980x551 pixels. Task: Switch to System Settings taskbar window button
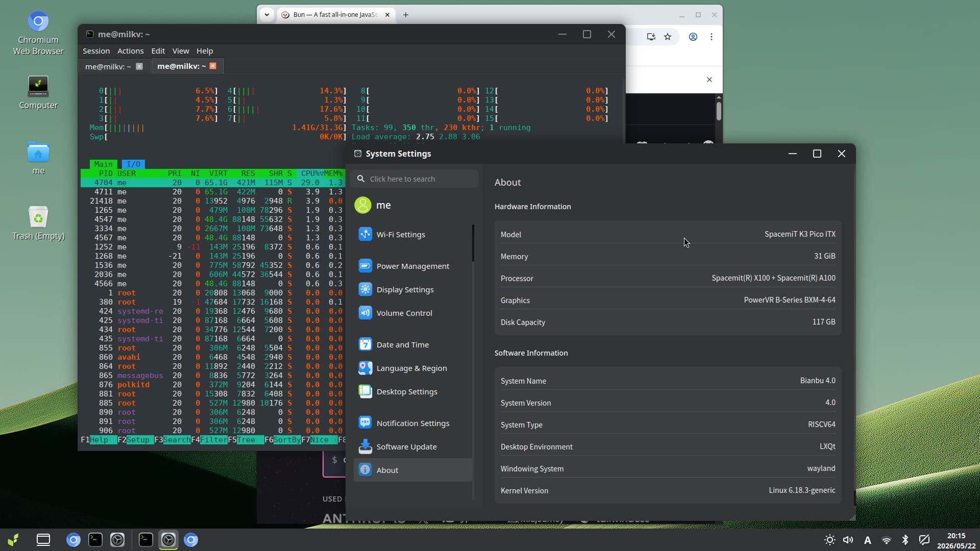168,540
